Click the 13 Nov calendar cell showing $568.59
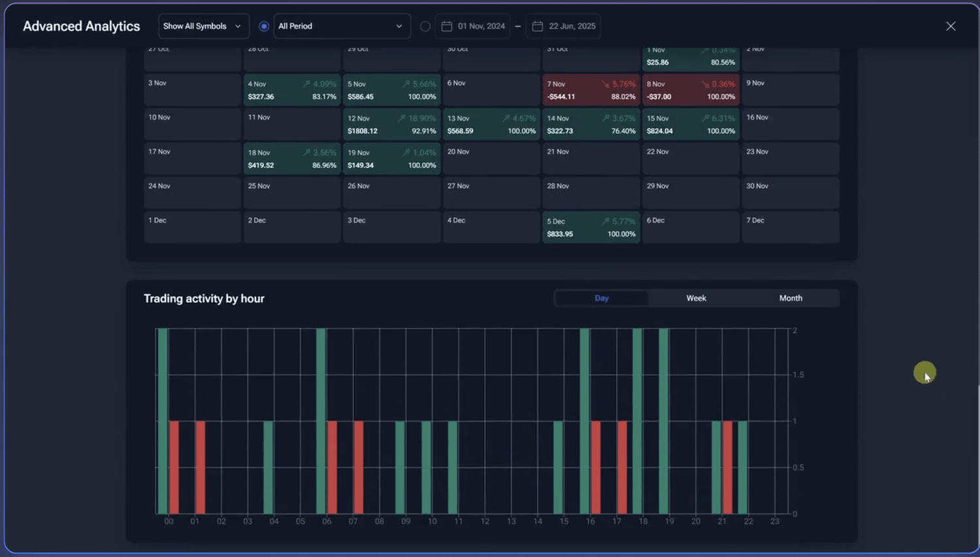This screenshot has height=557, width=980. point(491,124)
